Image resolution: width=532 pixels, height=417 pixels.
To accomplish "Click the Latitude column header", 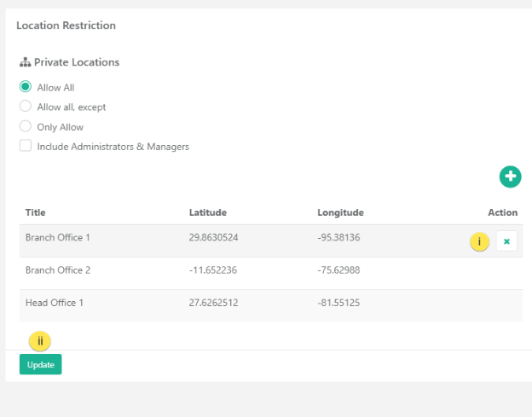I will (207, 212).
